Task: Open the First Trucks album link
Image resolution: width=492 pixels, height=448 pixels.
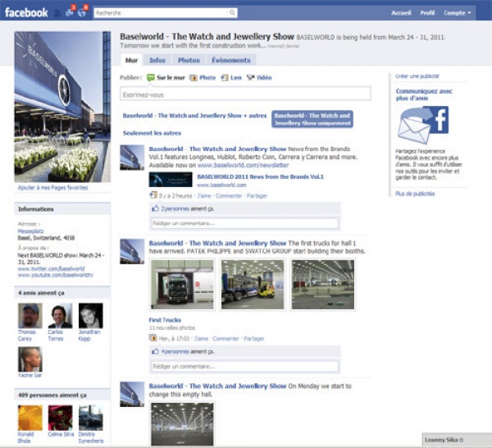Action: [x=165, y=320]
